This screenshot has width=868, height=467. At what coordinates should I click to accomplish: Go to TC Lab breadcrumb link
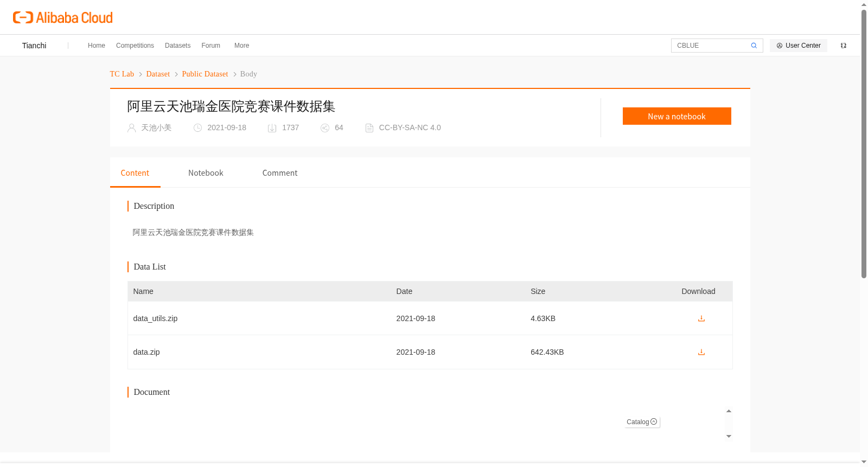pyautogui.click(x=122, y=74)
